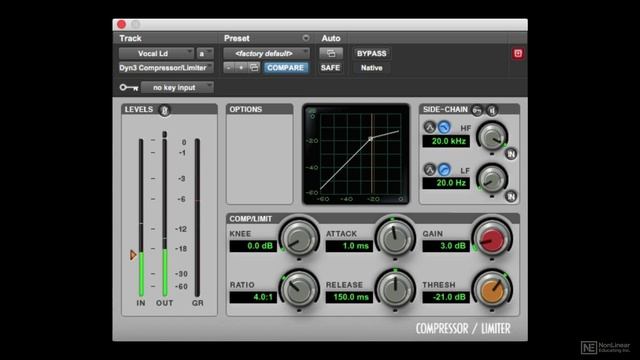Viewport: 640px width, 360px height.
Task: Click the Native format button
Action: 371,68
